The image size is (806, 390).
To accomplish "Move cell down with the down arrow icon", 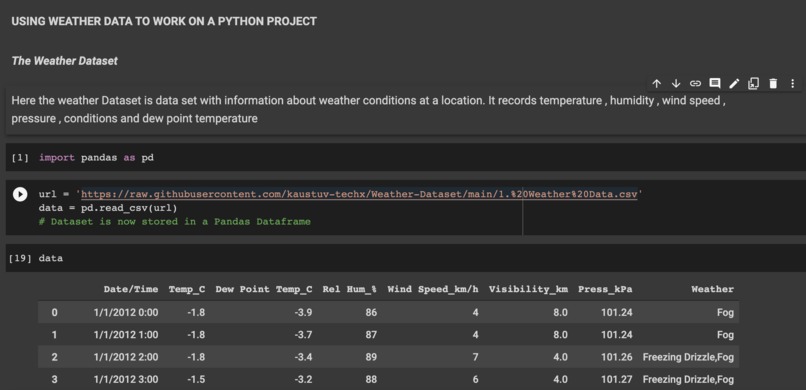I will [x=676, y=84].
